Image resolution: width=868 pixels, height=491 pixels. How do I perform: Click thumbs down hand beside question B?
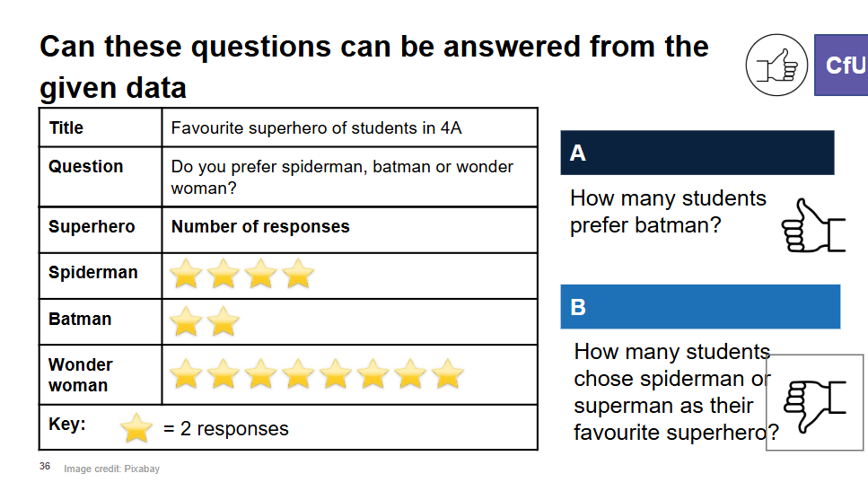(x=815, y=406)
